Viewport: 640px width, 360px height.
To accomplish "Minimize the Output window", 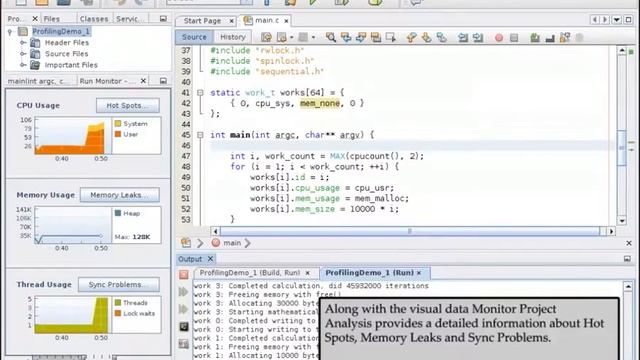I will tap(627, 259).
